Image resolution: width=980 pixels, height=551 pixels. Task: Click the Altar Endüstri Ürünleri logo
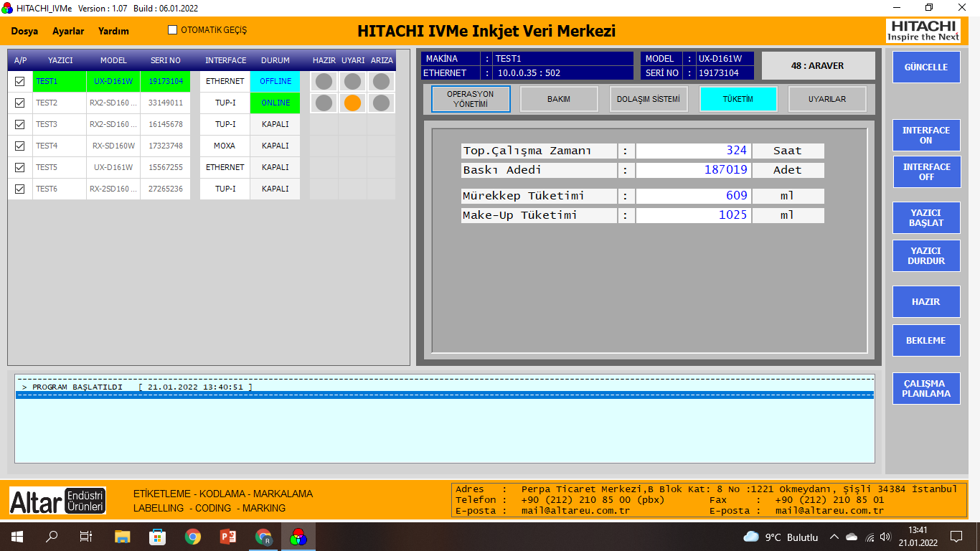click(57, 501)
